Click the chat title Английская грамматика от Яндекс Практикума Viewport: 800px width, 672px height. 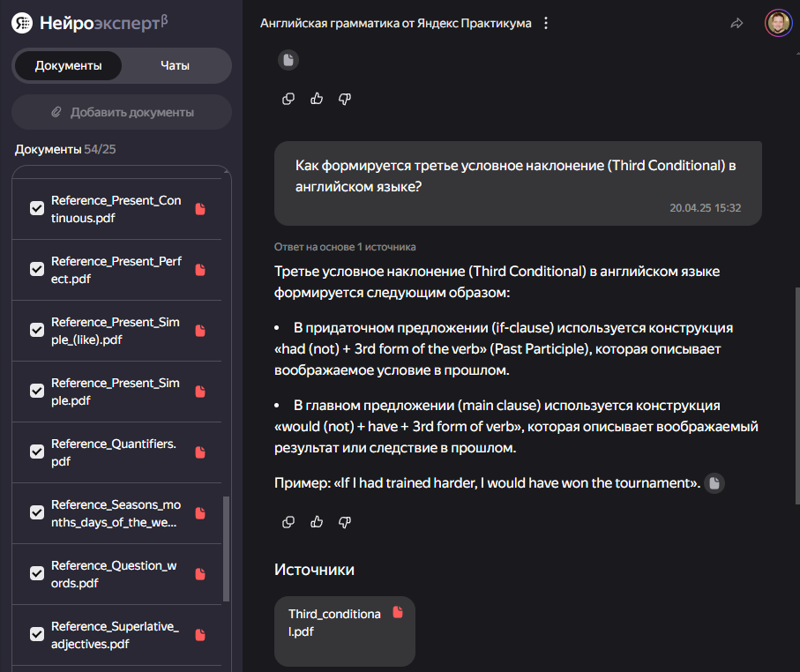[396, 23]
